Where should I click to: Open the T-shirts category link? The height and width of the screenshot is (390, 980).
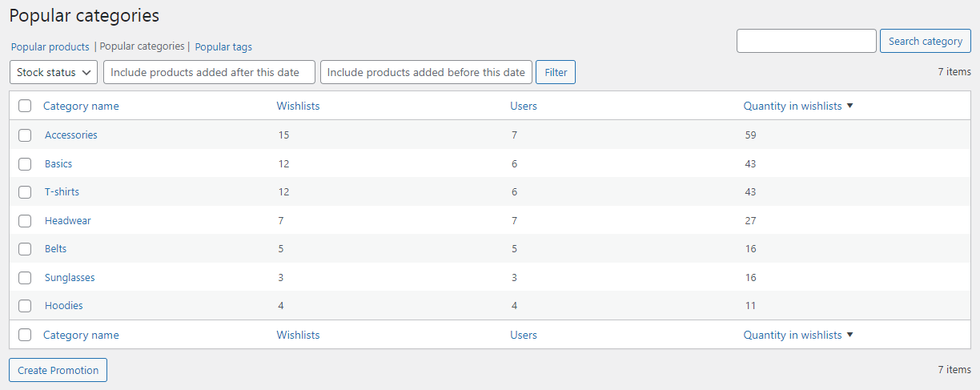(62, 192)
